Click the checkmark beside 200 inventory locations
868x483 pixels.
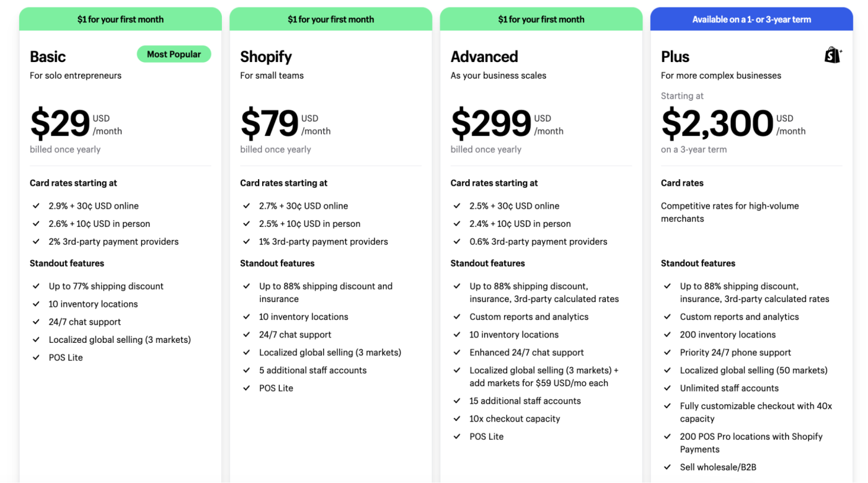[667, 334]
